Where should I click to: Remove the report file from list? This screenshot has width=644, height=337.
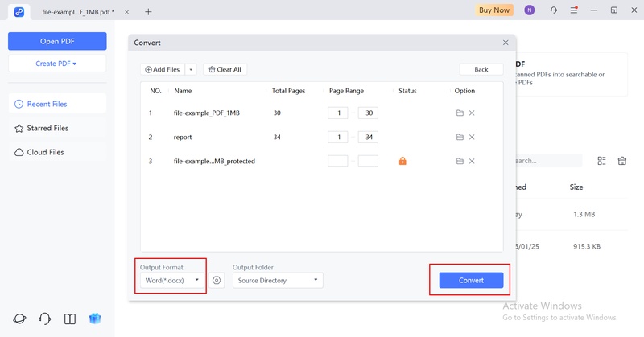(x=472, y=138)
